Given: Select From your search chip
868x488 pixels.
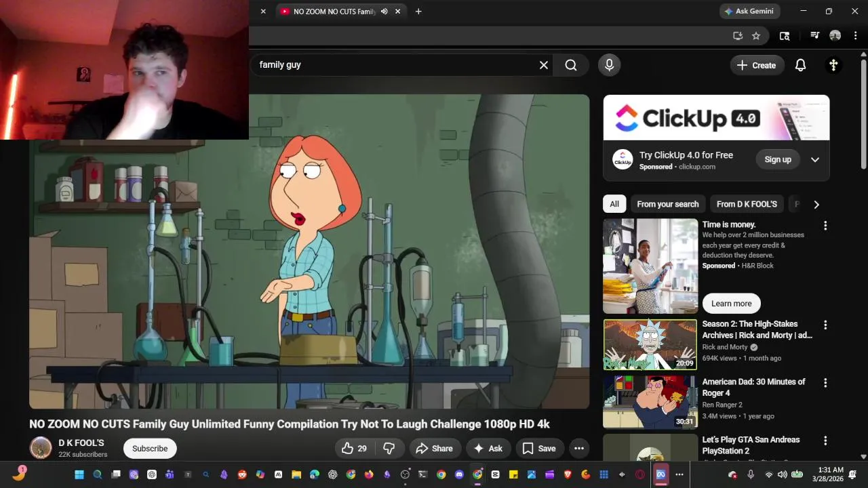Looking at the screenshot, I should click(668, 204).
